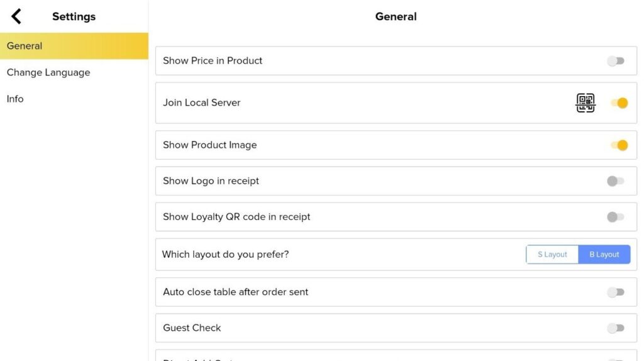Screen dimensions: 644x361
Task: Click the Show Price in Product label
Action: click(213, 61)
